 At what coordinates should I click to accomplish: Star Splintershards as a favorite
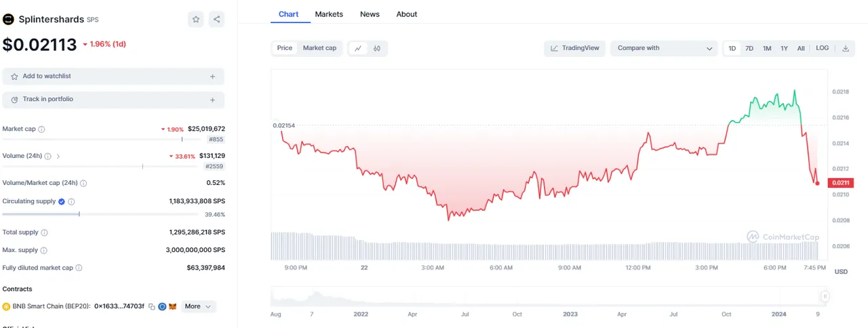(196, 19)
